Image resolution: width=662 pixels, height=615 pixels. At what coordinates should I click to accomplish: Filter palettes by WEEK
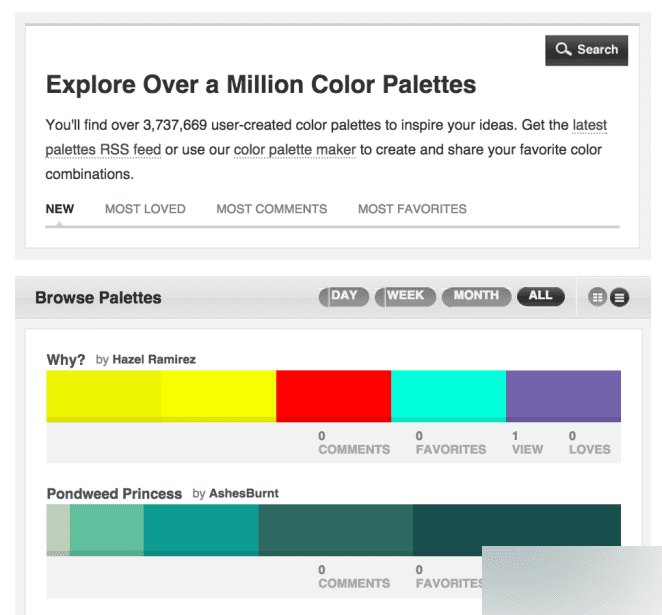[x=404, y=296]
